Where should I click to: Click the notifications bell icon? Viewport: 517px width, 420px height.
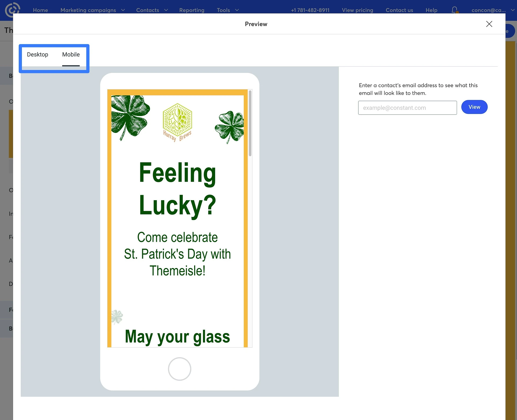(x=454, y=9)
